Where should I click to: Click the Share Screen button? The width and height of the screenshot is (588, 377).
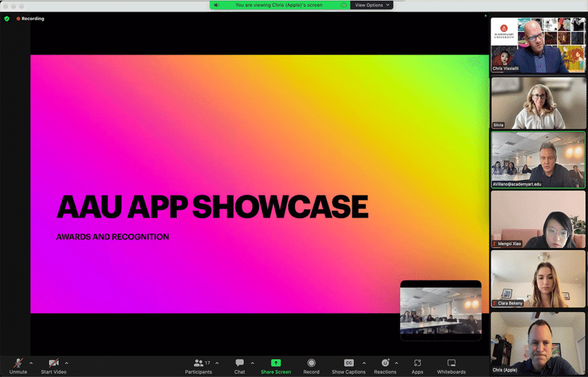pyautogui.click(x=276, y=366)
